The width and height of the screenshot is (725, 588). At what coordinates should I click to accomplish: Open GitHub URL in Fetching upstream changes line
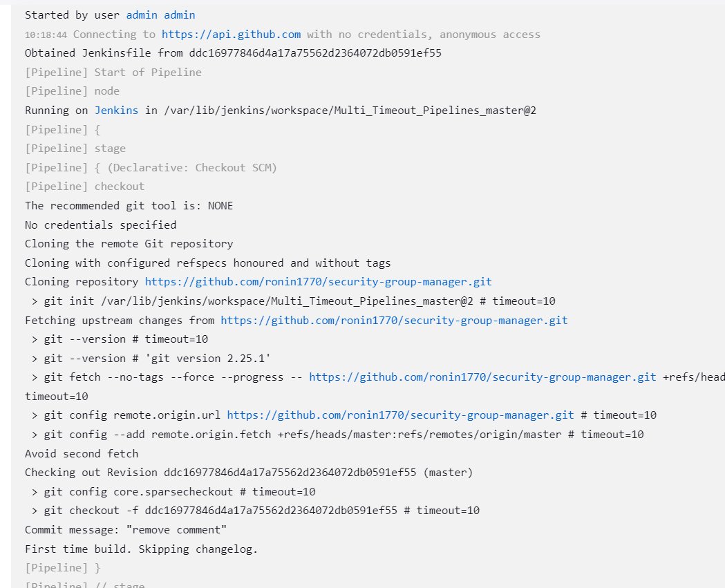394,320
